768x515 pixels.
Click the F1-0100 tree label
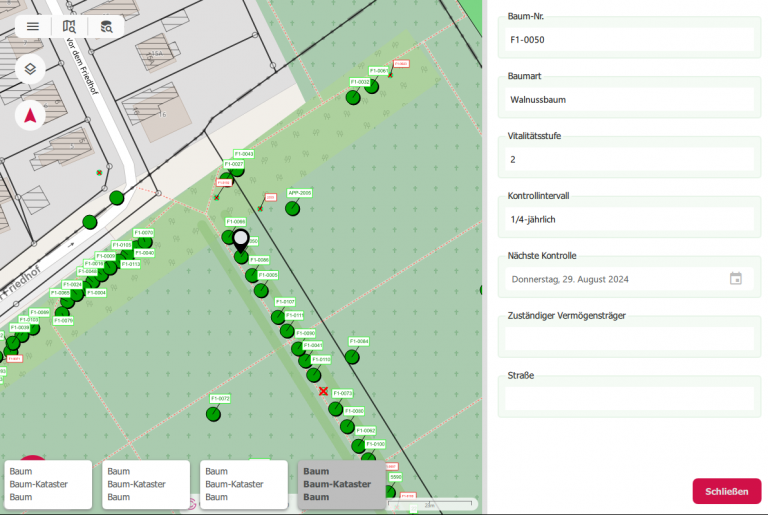pyautogui.click(x=376, y=444)
